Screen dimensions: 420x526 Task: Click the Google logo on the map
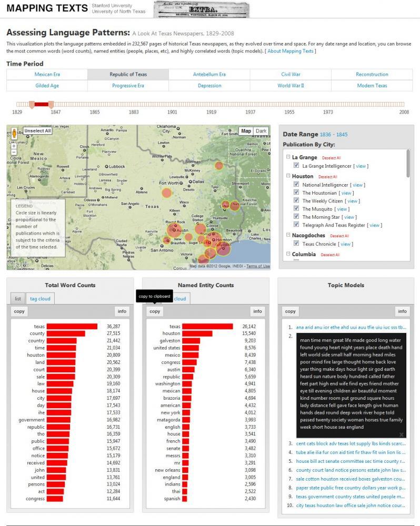[16, 265]
